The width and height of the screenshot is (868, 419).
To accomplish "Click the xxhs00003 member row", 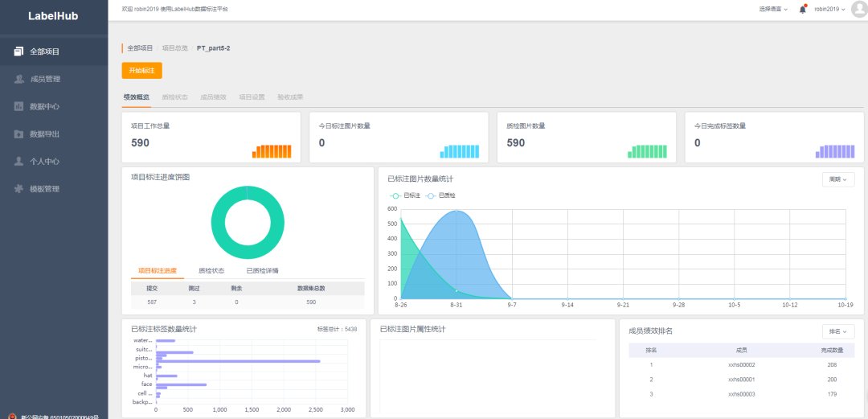I will click(x=741, y=394).
